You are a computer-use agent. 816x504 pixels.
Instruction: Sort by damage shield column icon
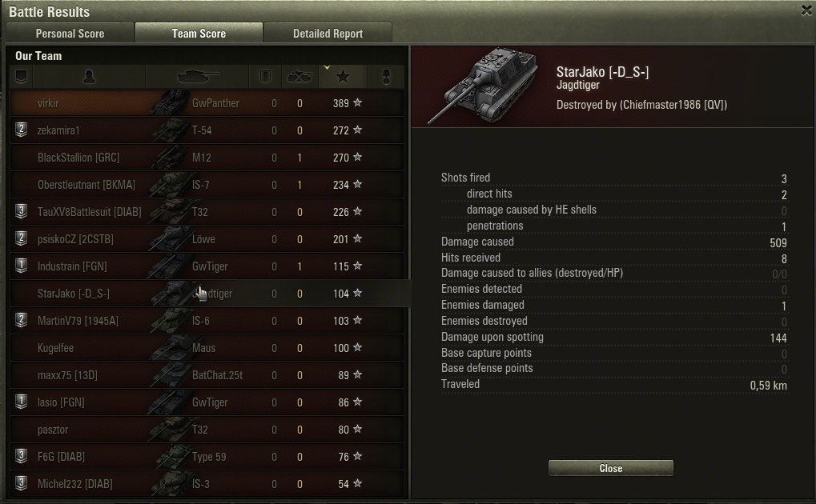tap(265, 77)
